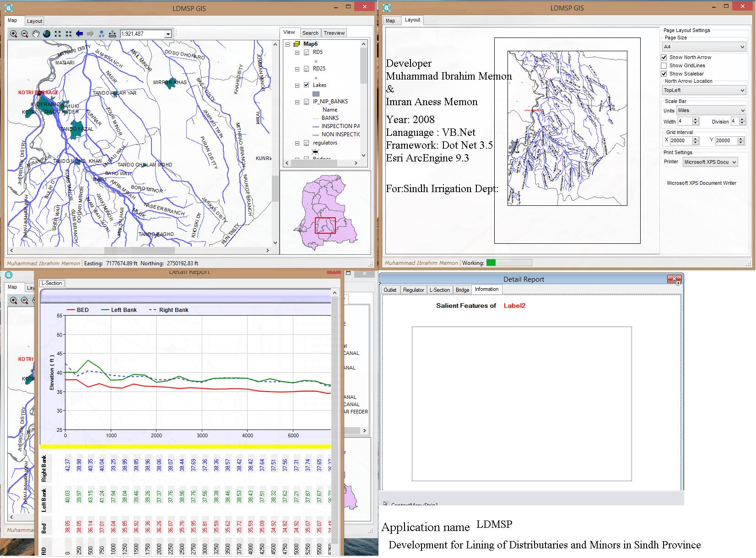Open the Treeview tab in layer panel
Image resolution: width=756 pixels, height=558 pixels.
pyautogui.click(x=334, y=33)
